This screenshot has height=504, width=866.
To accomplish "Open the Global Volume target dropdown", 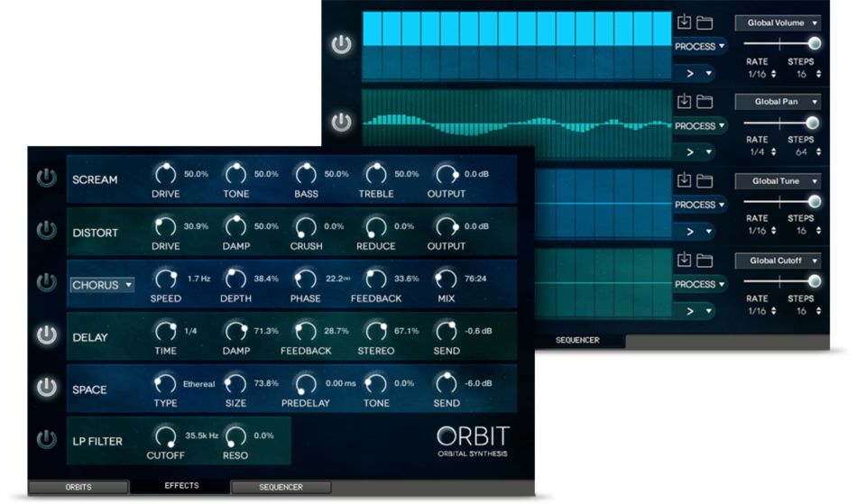I will [777, 23].
